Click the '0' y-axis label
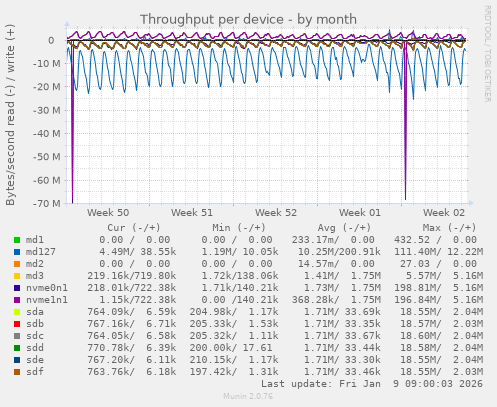 tap(51, 40)
